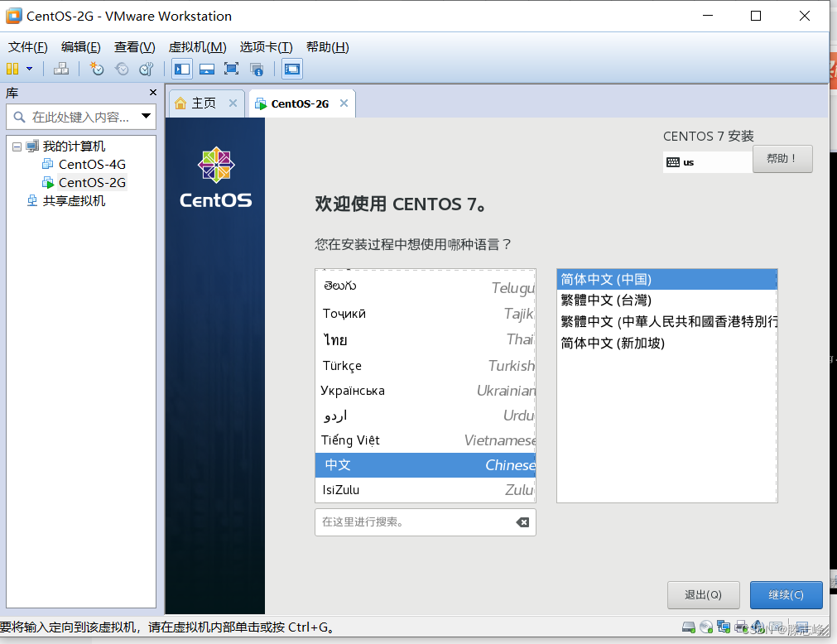The width and height of the screenshot is (837, 644).
Task: Close the CentOS-2G tab
Action: [x=344, y=103]
